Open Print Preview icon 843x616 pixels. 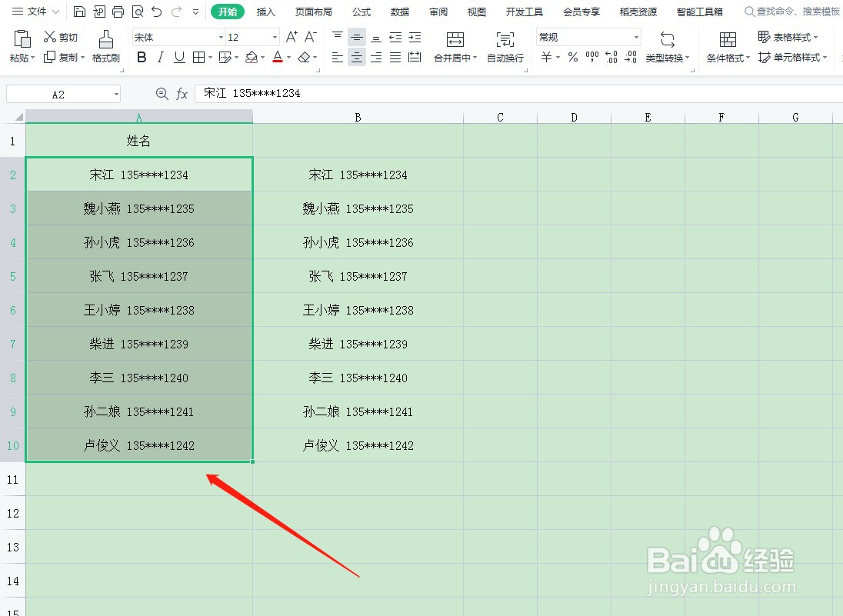click(138, 12)
